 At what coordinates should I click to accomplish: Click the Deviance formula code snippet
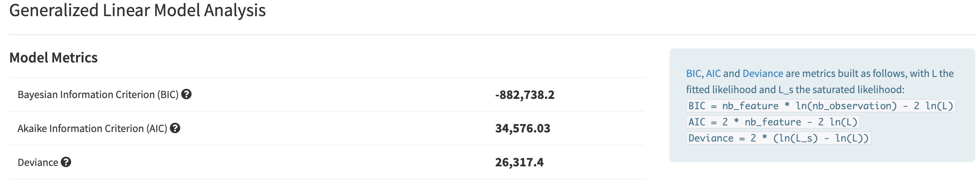[779, 138]
